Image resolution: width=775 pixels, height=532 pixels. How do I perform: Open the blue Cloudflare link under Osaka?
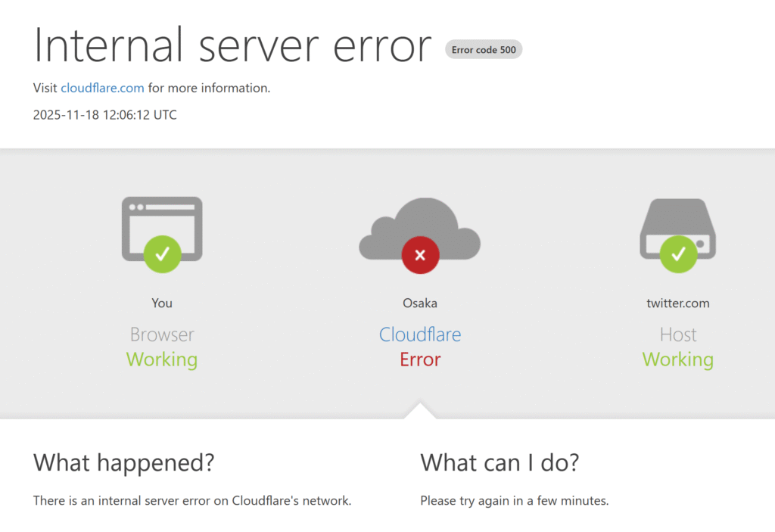click(x=420, y=334)
